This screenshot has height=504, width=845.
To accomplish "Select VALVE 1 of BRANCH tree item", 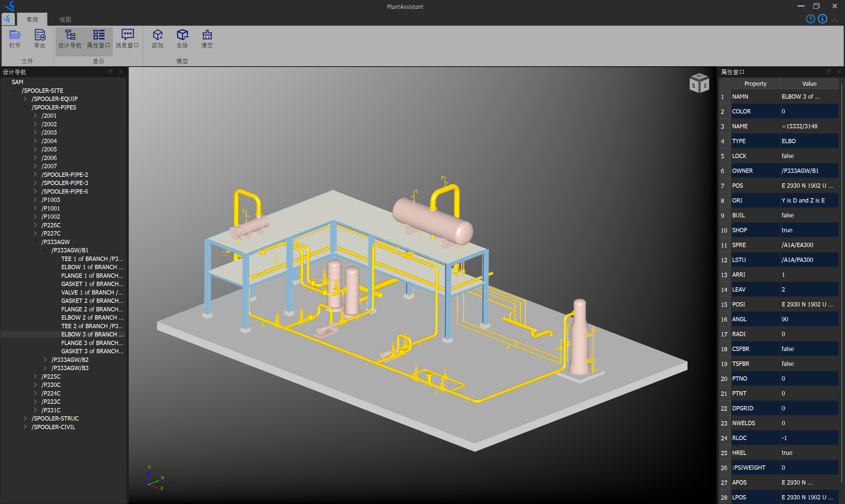I will pos(92,293).
